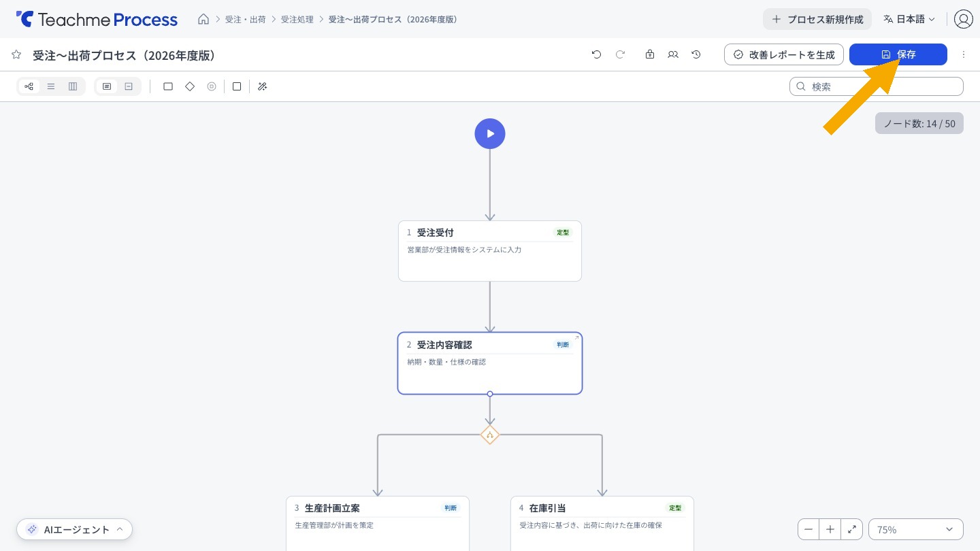Open the 75% zoom level dropdown

916,529
